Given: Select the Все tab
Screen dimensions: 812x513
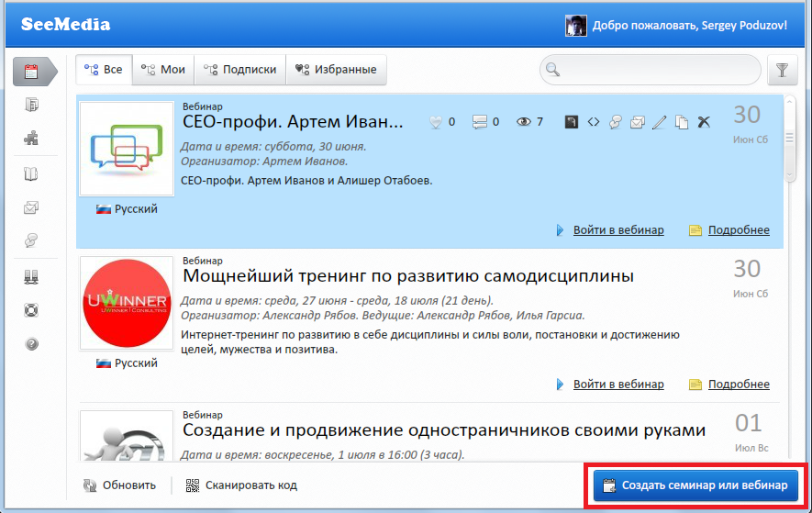Looking at the screenshot, I should (x=104, y=70).
